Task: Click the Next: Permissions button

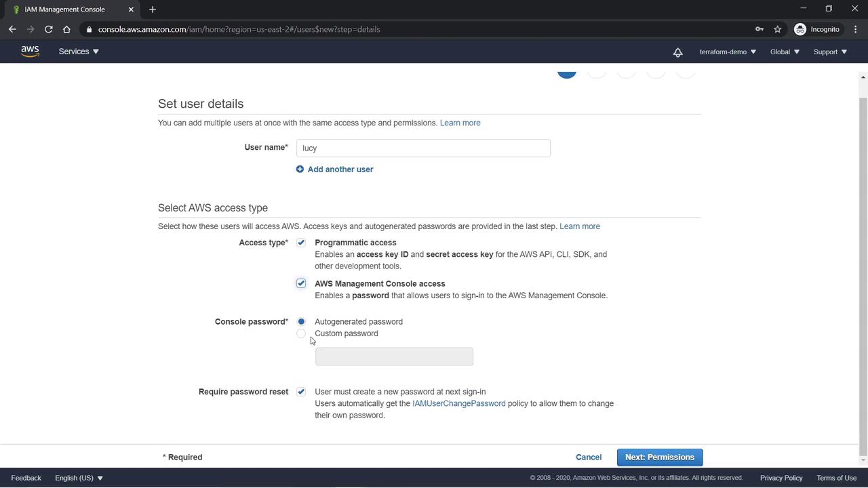Action: click(x=659, y=457)
